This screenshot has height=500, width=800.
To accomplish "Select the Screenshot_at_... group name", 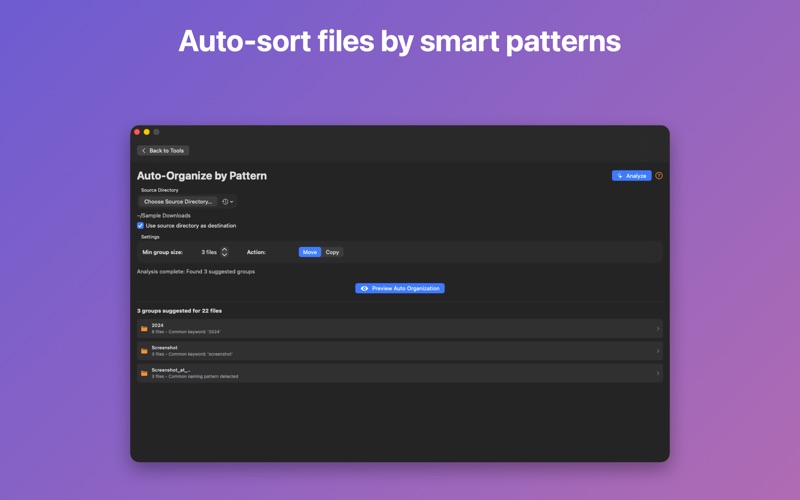I will point(171,370).
